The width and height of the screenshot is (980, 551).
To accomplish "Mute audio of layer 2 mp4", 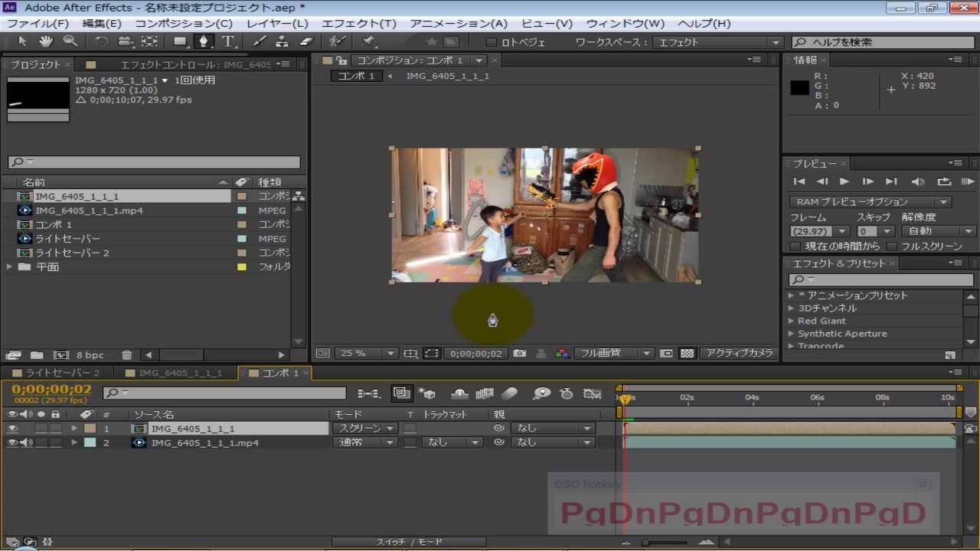I will pos(26,442).
